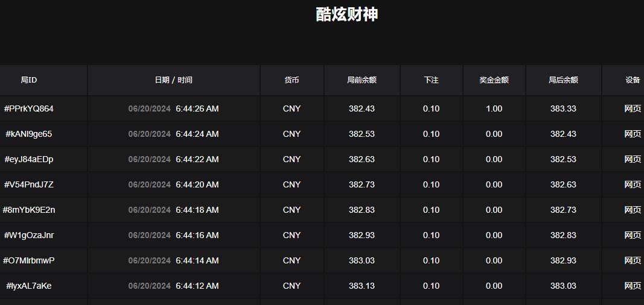The height and width of the screenshot is (305, 644).
Task: Open round #O7MlrbmwP details
Action: point(29,260)
